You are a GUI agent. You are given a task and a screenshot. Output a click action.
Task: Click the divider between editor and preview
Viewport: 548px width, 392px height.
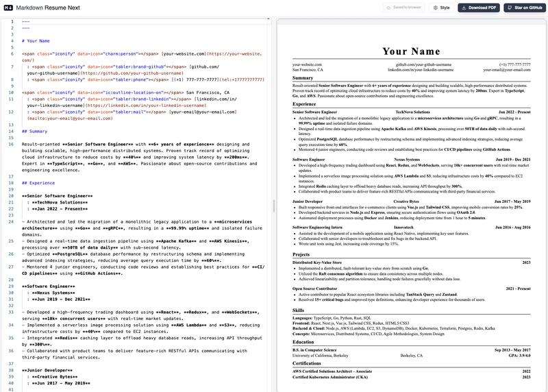273,206
